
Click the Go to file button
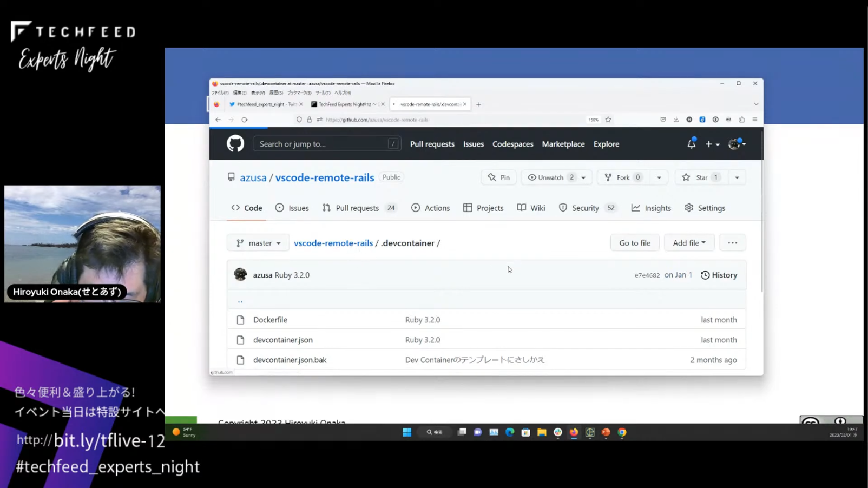(x=635, y=243)
